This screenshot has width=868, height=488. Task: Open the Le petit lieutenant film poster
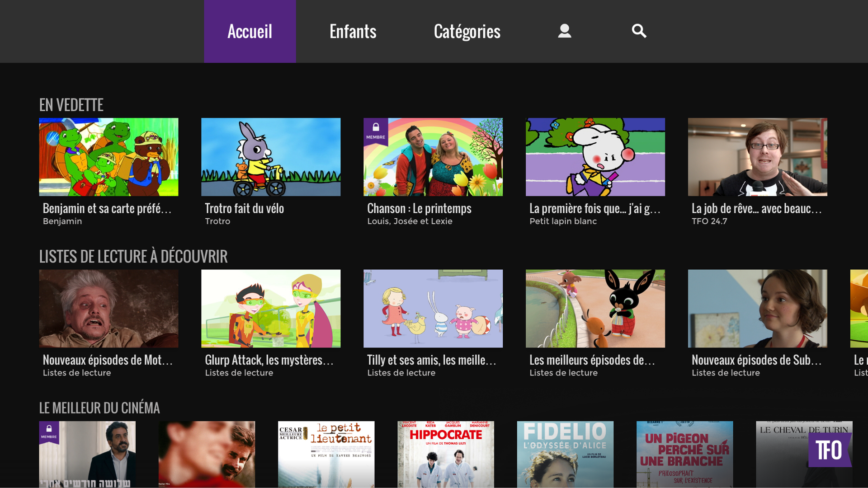[326, 455]
